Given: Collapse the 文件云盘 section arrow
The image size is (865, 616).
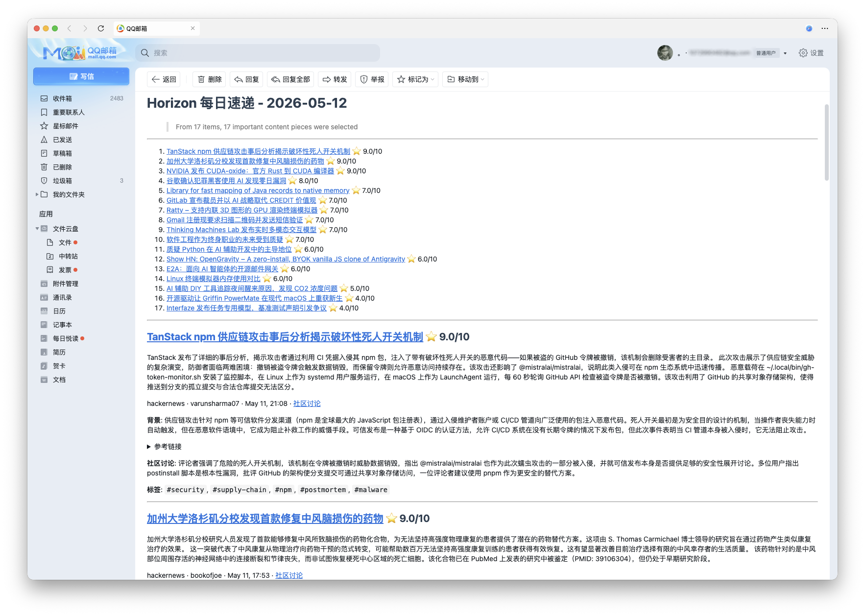Looking at the screenshot, I should point(37,229).
